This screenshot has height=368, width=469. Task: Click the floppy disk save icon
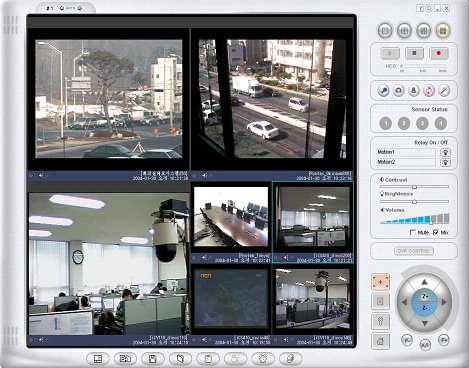(153, 359)
